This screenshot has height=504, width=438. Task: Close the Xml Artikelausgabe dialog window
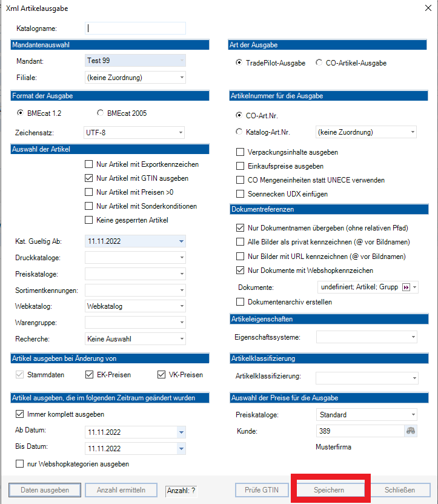[428, 8]
